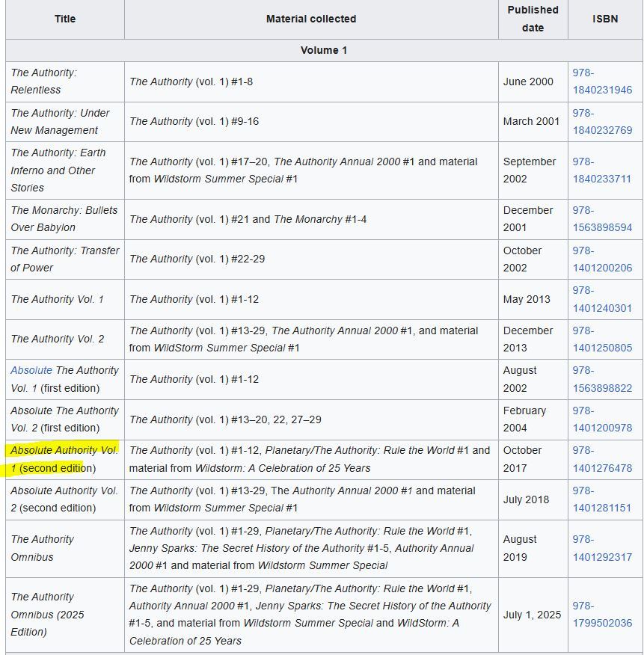Open ISBN link 978-1401250805
Image resolution: width=644 pixels, height=655 pixels.
pyautogui.click(x=602, y=339)
